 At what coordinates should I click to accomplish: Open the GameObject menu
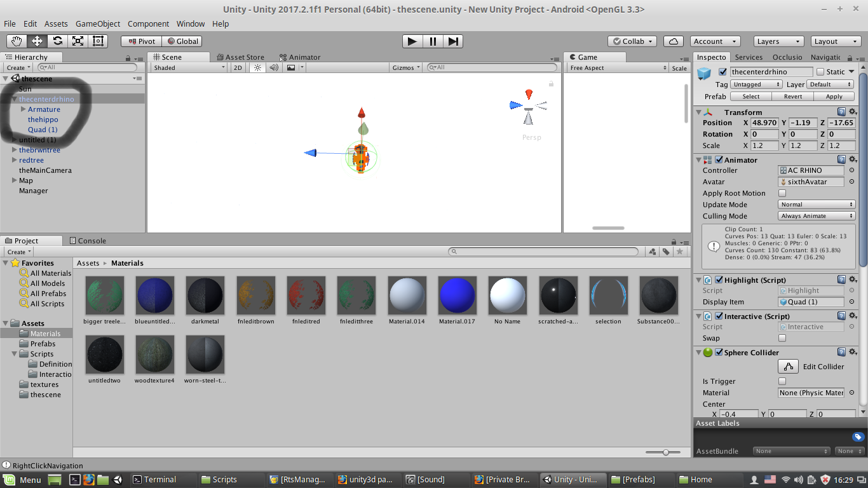[x=98, y=24]
